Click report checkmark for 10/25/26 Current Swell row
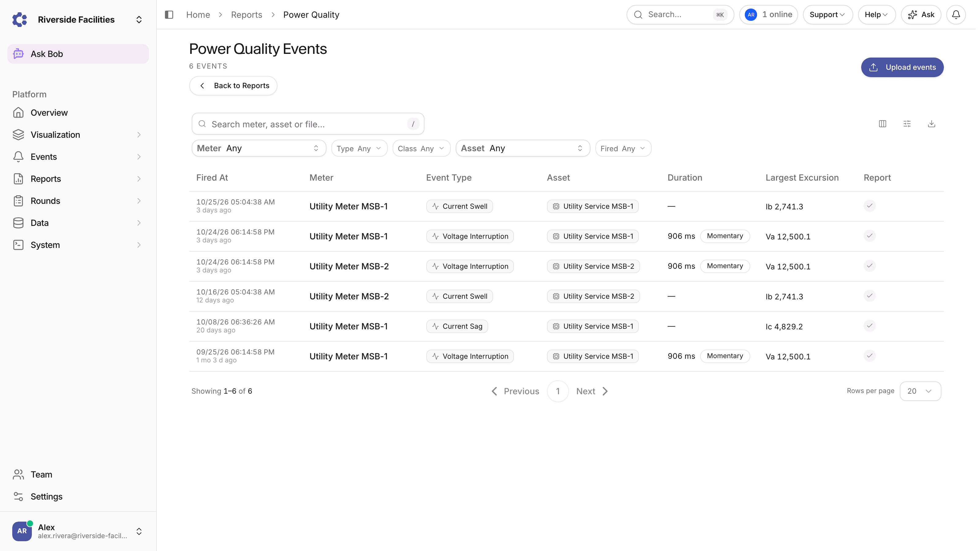This screenshot has width=980, height=551. (x=870, y=206)
